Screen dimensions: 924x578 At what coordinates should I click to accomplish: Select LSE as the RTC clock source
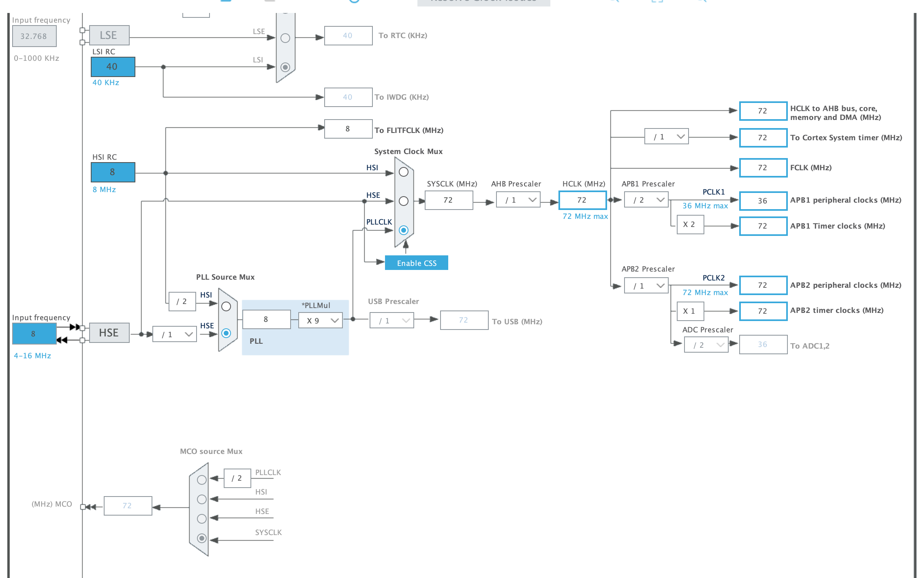pos(285,38)
